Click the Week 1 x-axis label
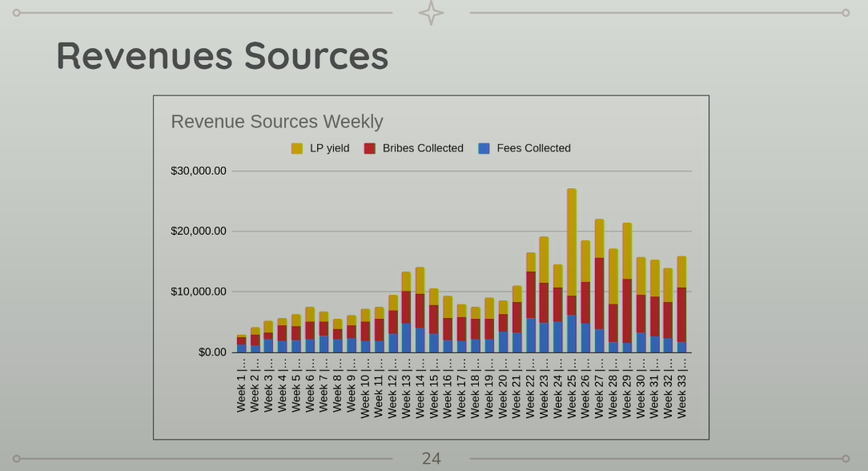Image resolution: width=868 pixels, height=471 pixels. [241, 385]
